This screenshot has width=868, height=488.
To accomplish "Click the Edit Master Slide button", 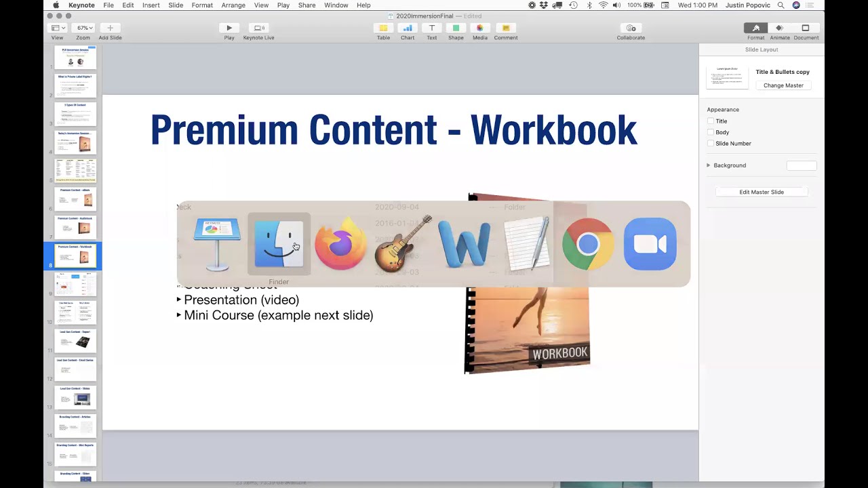I will [762, 192].
